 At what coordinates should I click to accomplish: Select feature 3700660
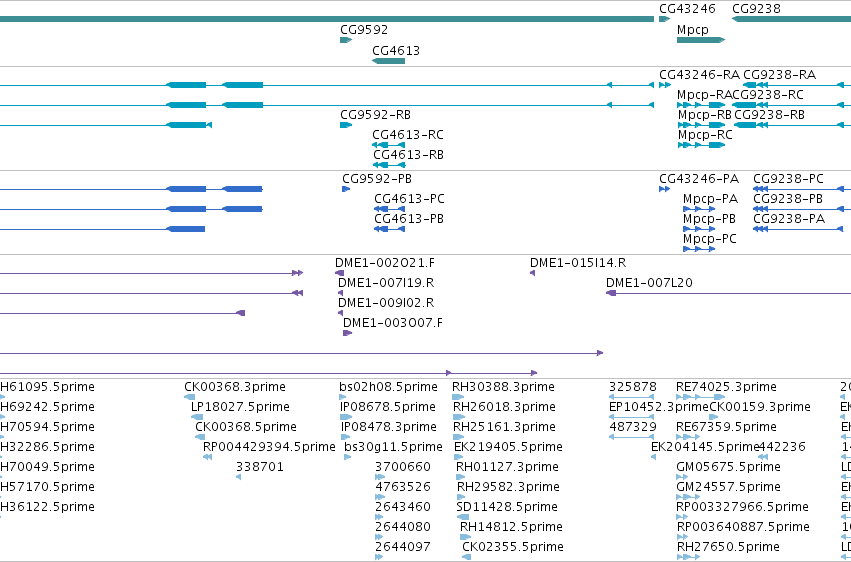tap(403, 468)
